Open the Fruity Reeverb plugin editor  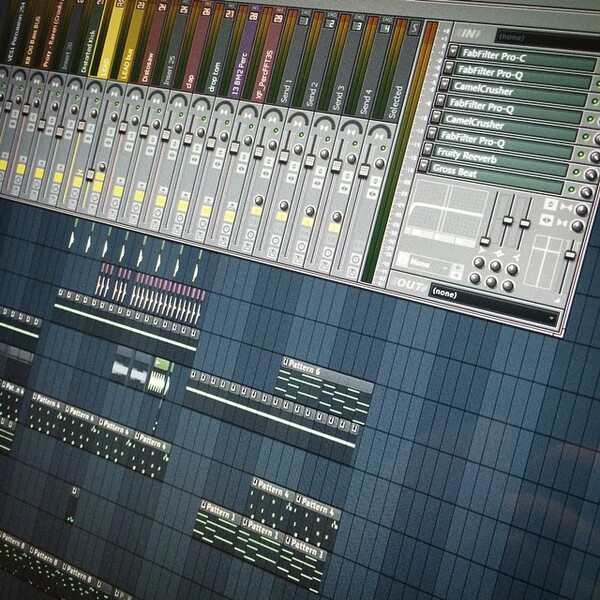coord(502,159)
